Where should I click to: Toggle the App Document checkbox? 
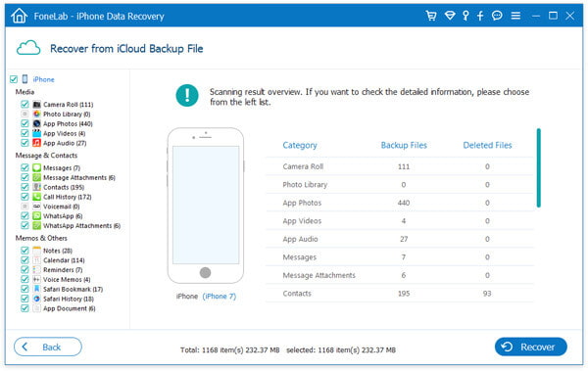tap(24, 308)
